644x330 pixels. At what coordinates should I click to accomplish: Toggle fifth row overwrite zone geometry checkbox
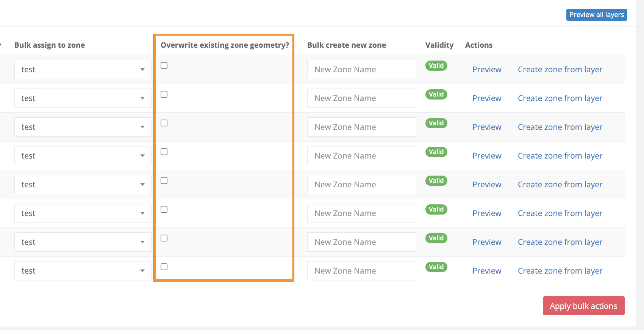point(164,181)
